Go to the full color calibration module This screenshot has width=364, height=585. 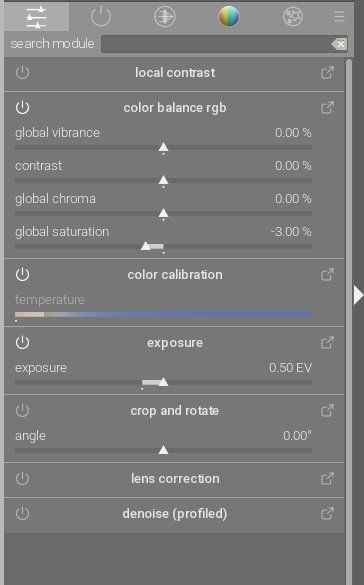[327, 275]
